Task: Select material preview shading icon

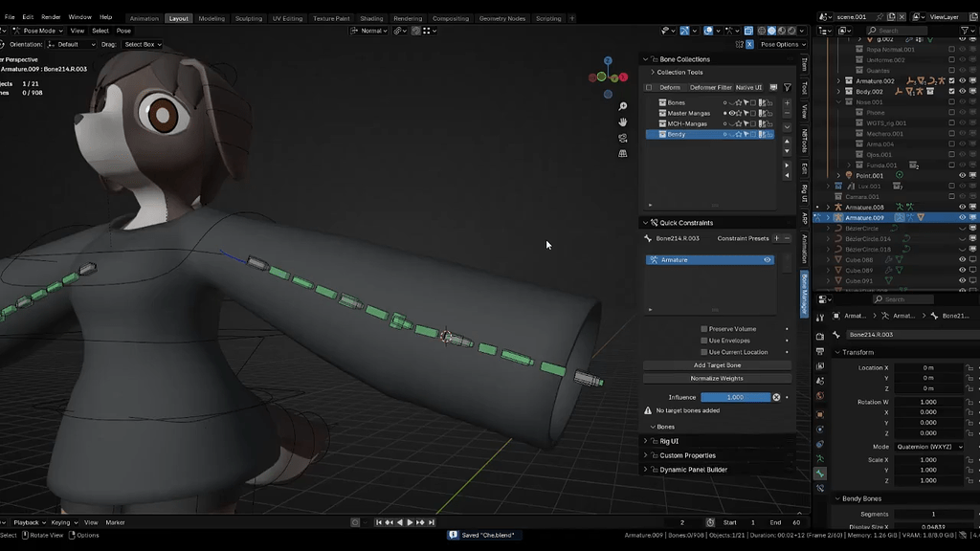Action: [x=781, y=31]
